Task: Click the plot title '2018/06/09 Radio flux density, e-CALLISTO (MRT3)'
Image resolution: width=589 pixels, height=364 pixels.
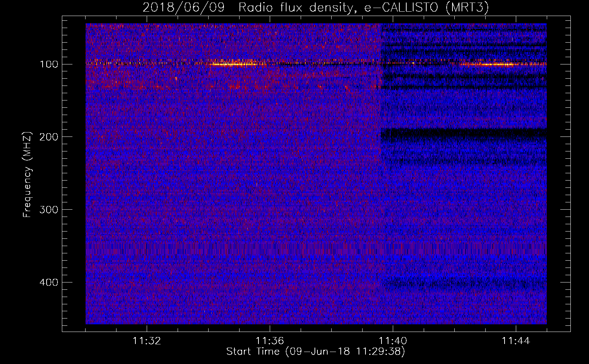Action: click(x=316, y=7)
